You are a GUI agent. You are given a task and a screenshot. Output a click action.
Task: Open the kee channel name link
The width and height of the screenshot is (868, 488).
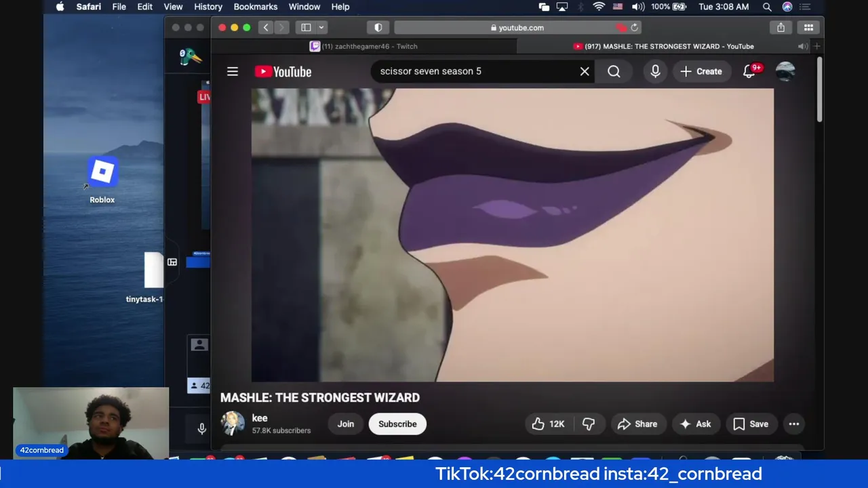(260, 418)
